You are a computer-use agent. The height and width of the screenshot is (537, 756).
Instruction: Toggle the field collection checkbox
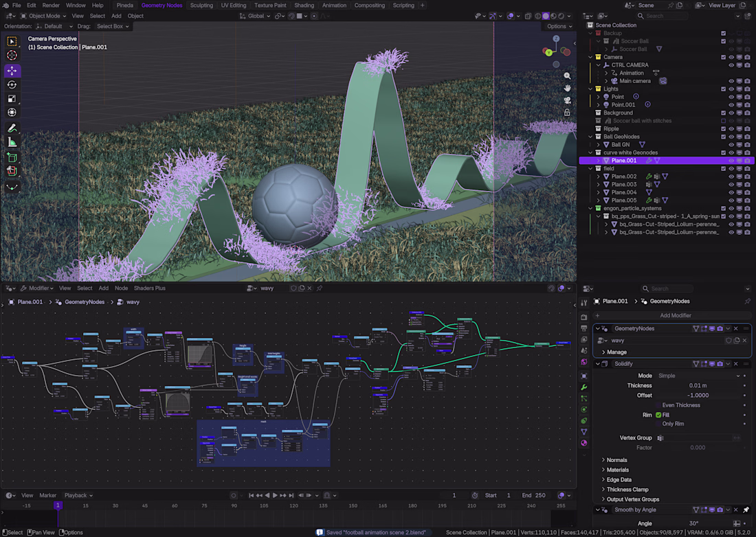click(723, 168)
